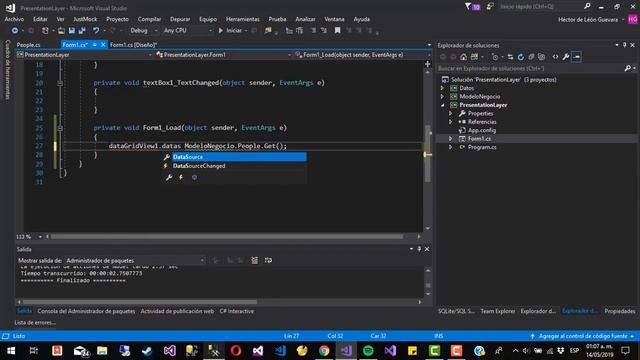Image resolution: width=640 pixels, height=360 pixels.
Task: Toggle methods filter in IntelliSense popup
Action: [194, 178]
